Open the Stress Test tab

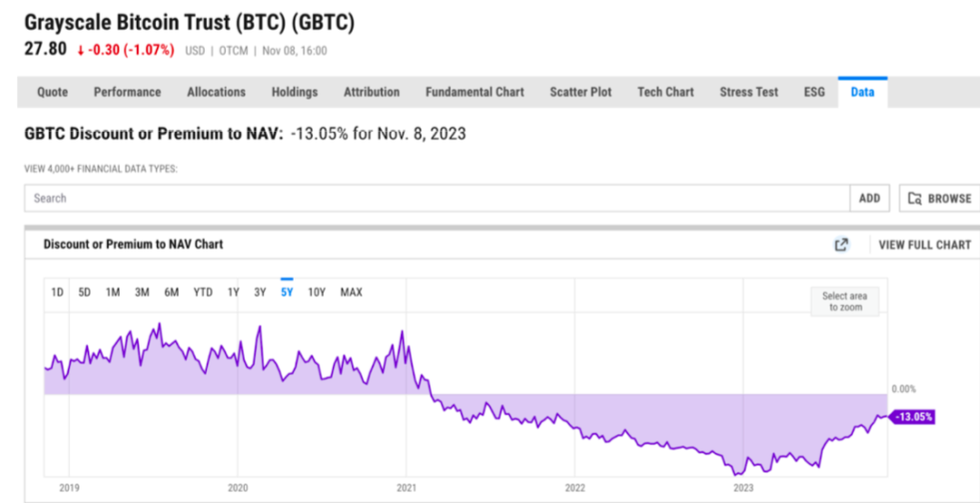[748, 92]
